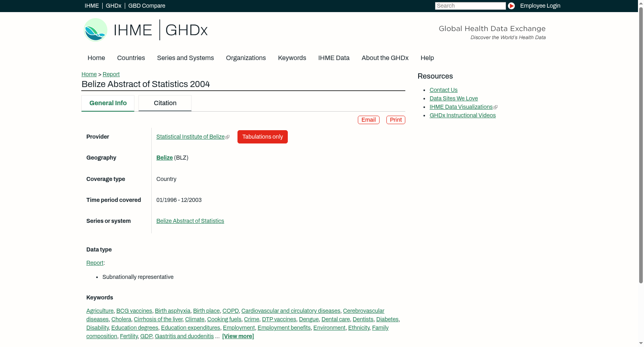This screenshot has width=644, height=347.
Task: Open the Crime keyword
Action: pyautogui.click(x=252, y=319)
